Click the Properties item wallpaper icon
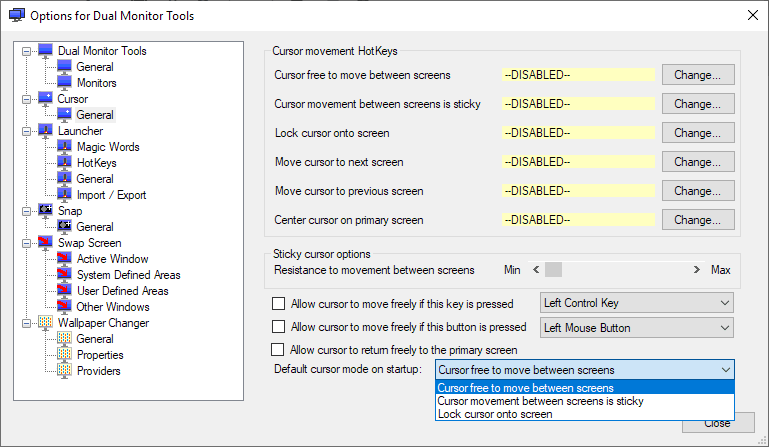Viewport: 769px width, 447px height. pyautogui.click(x=64, y=354)
